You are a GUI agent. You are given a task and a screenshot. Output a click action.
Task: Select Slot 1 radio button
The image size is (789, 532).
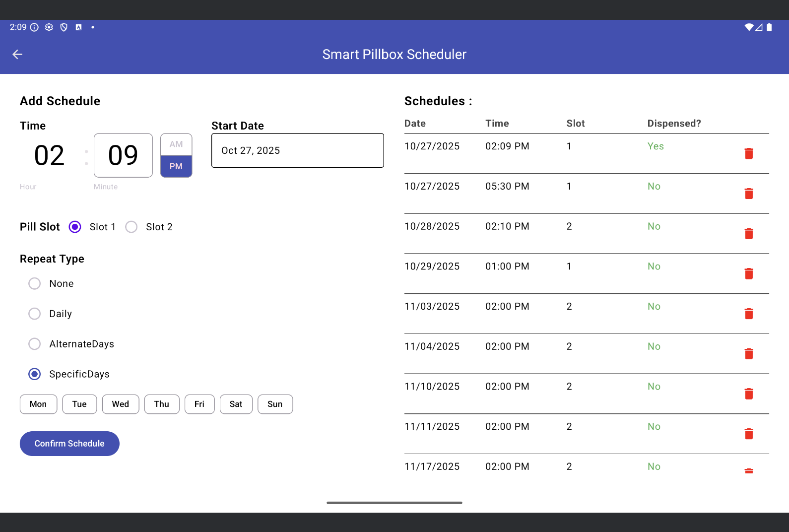coord(75,227)
